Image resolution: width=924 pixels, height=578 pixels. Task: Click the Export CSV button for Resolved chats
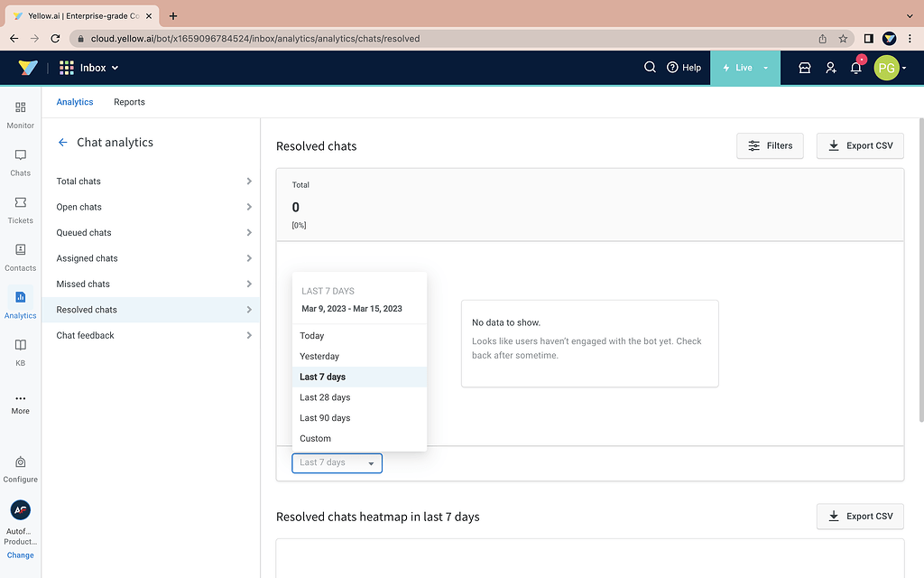[x=859, y=145]
